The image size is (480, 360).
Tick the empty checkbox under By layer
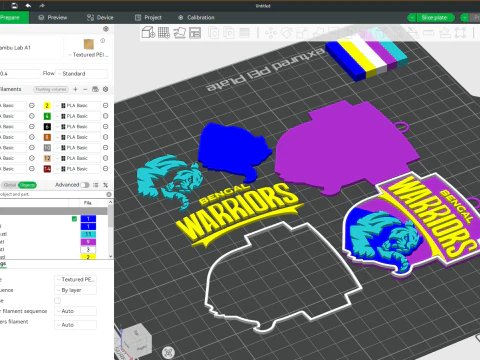pos(57,301)
